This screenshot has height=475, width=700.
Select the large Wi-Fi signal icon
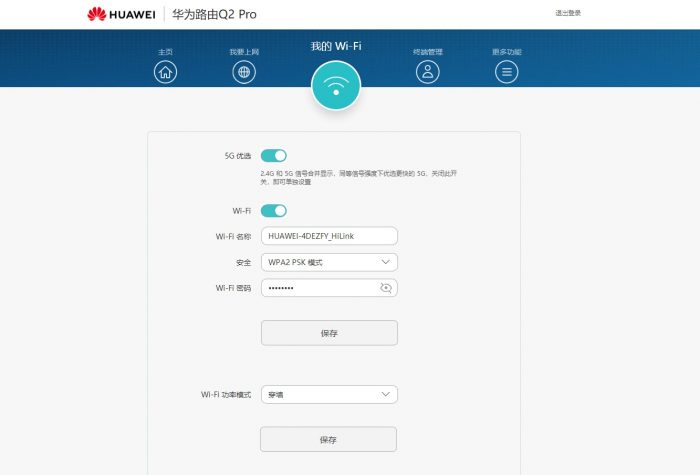(335, 86)
